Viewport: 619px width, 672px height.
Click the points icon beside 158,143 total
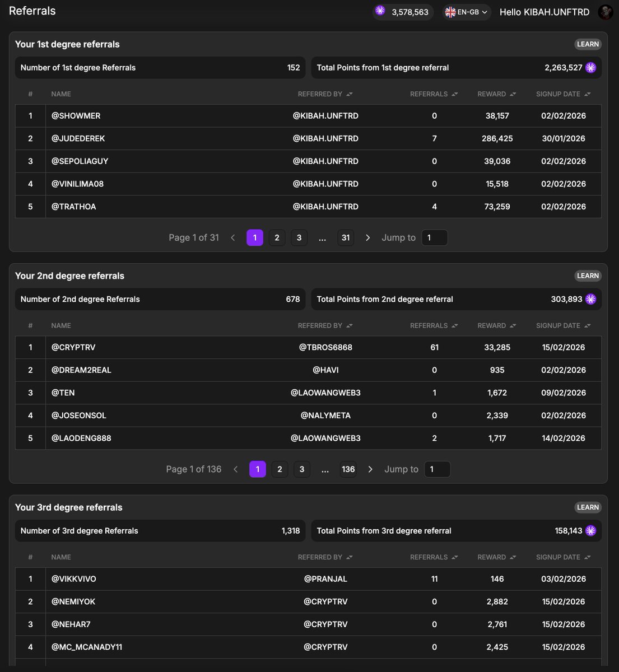(x=590, y=530)
